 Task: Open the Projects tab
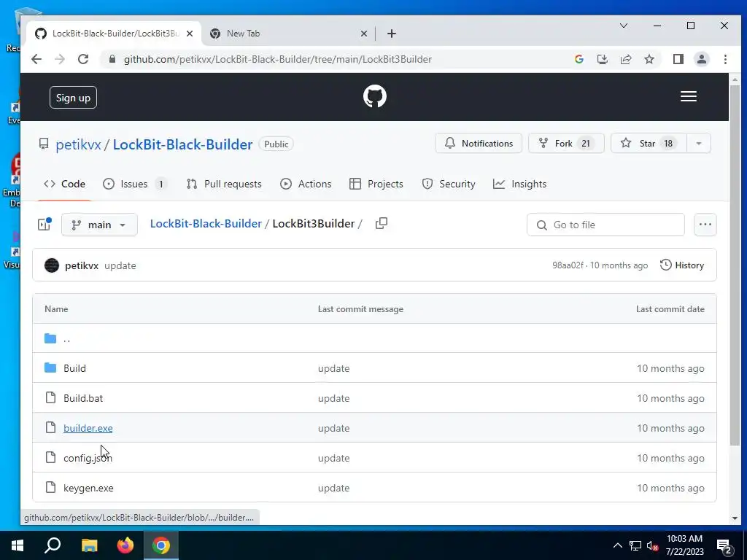[x=376, y=184]
